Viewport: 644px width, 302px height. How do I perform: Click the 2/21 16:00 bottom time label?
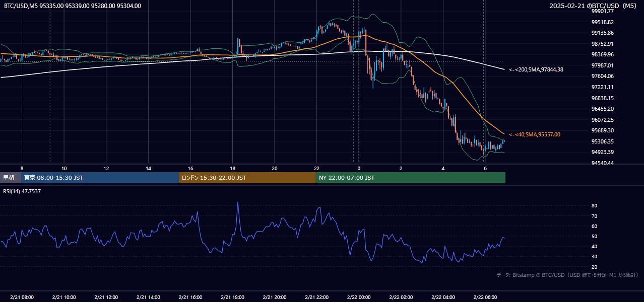190,297
